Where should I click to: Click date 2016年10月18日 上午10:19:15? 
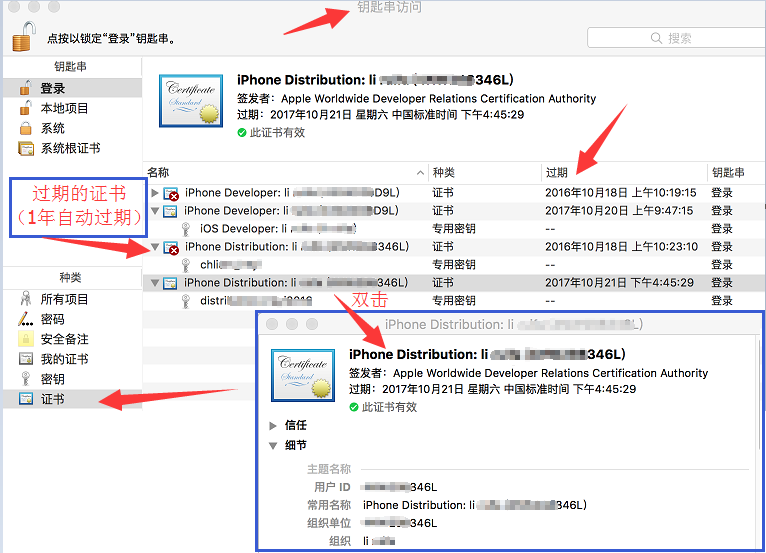(x=620, y=192)
